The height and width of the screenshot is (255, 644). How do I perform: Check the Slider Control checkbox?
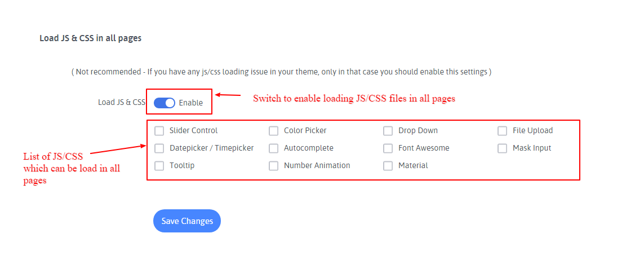[x=159, y=131]
